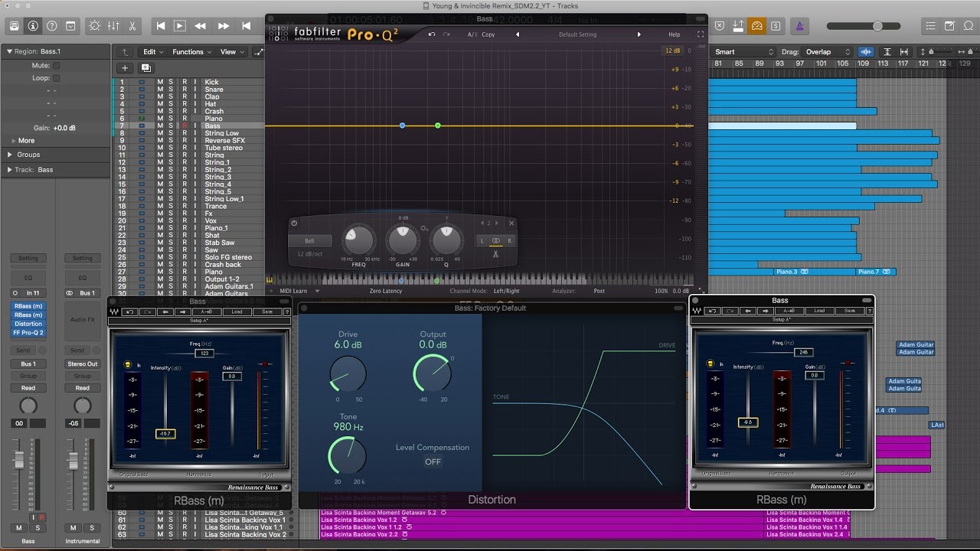Toggle horizontal auto zoom button
Screen dimensions: 980x551
coord(905,52)
